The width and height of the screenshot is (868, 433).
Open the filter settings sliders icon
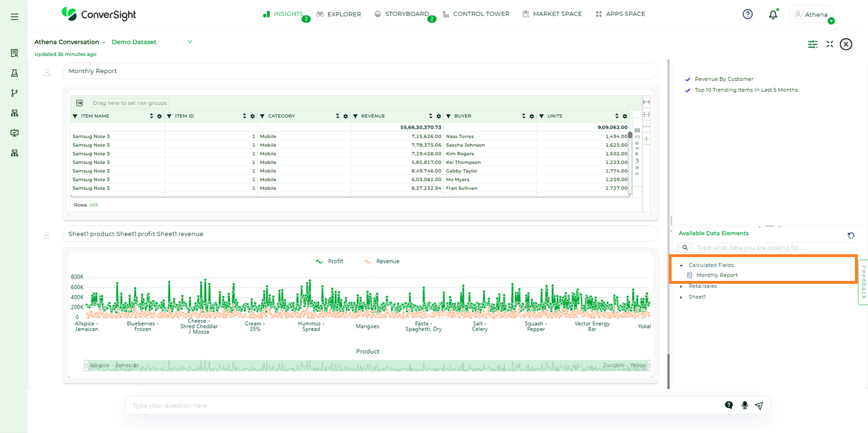point(813,44)
